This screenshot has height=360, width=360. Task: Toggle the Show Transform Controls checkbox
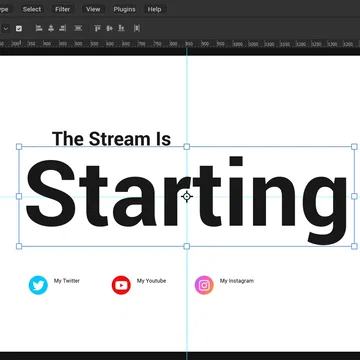tap(19, 29)
